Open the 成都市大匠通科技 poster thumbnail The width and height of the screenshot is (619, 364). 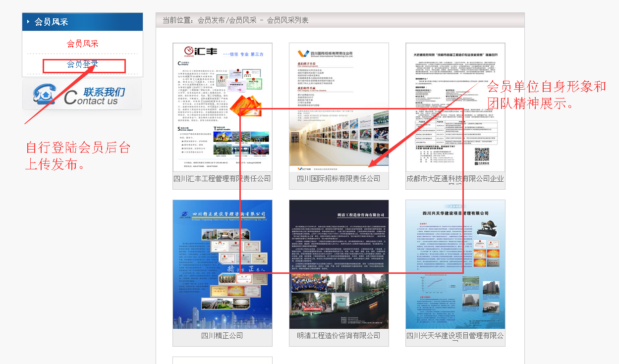[x=455, y=107]
